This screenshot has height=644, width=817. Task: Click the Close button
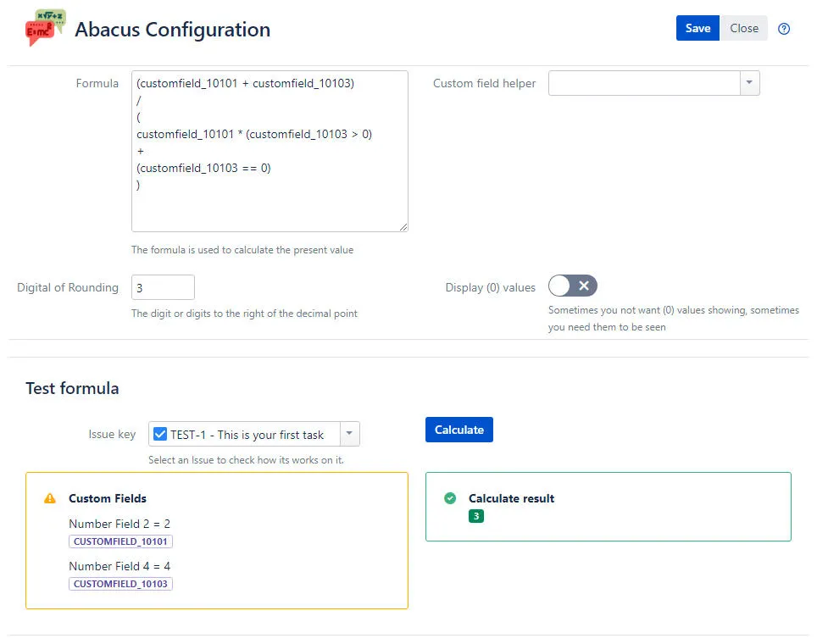pos(743,28)
